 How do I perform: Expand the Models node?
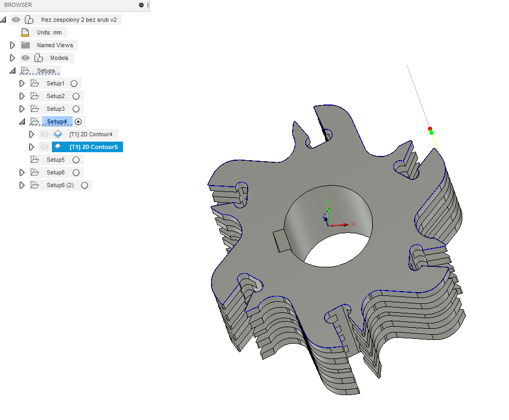click(12, 58)
